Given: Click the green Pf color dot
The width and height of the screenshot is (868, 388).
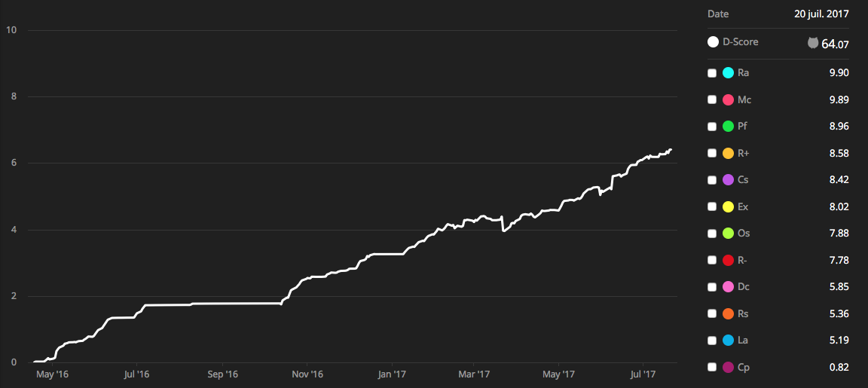Looking at the screenshot, I should click(729, 127).
